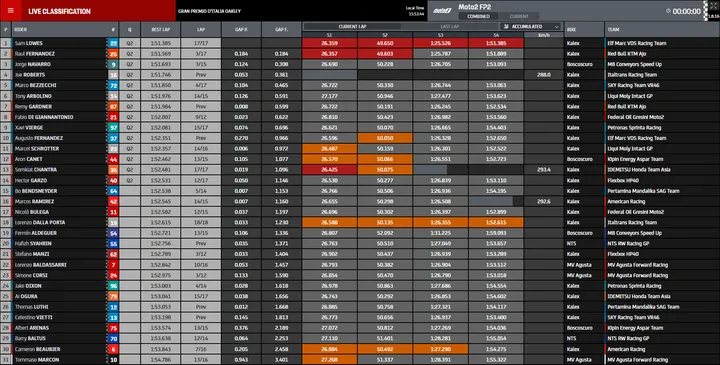This screenshot has width=720, height=365.
Task: Click Gran Premio d'Italia Oakley title
Action: click(209, 11)
